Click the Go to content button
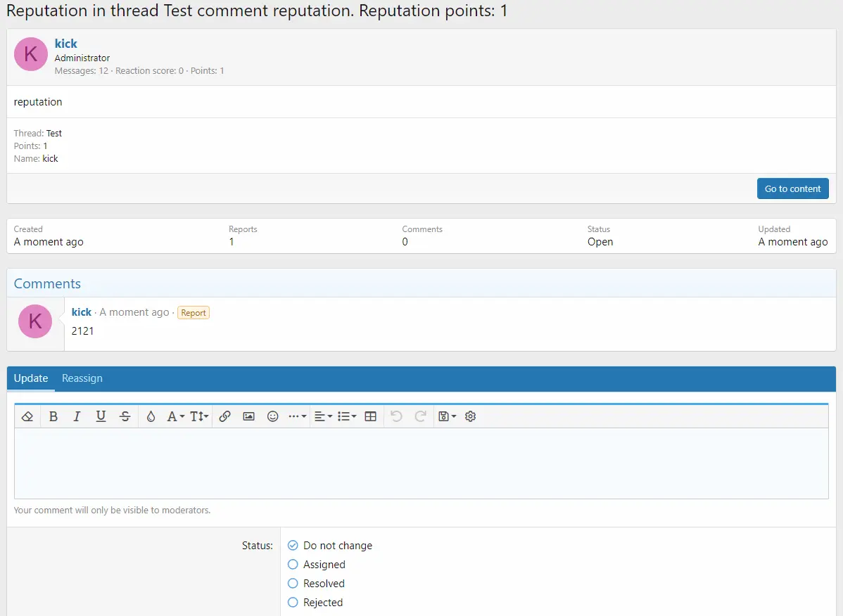843x616 pixels. click(x=792, y=188)
